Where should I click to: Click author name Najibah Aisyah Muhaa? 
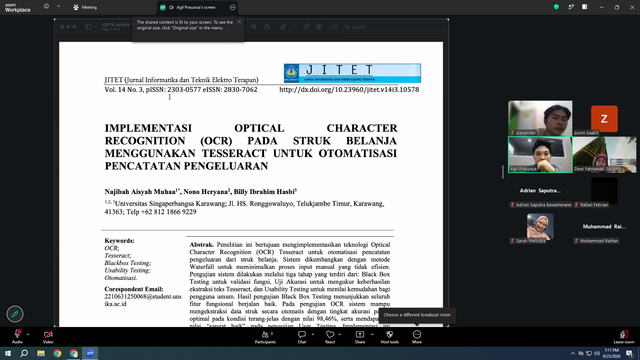click(x=141, y=191)
